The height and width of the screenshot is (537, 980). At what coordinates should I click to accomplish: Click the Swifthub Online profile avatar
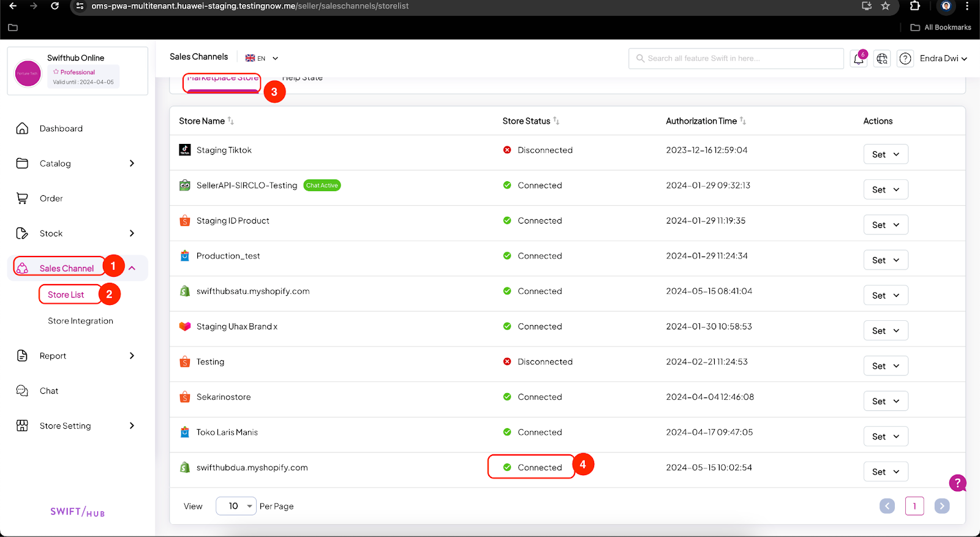click(x=28, y=73)
